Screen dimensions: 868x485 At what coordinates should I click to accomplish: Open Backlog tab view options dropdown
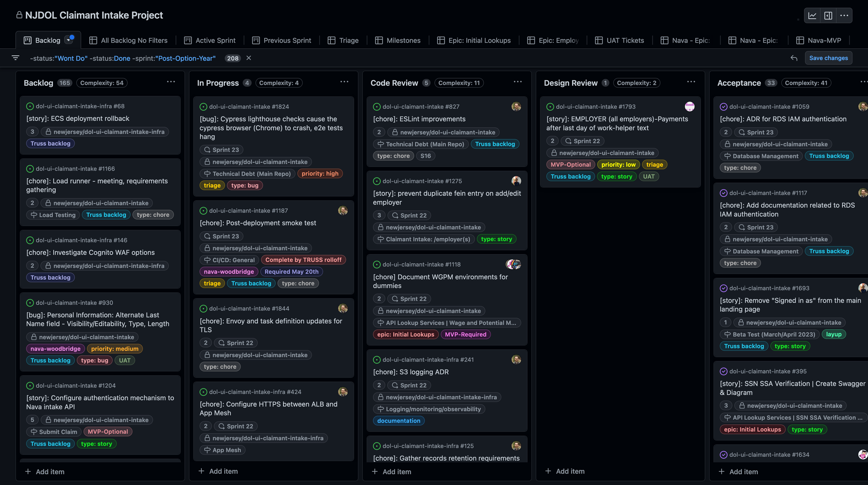69,40
